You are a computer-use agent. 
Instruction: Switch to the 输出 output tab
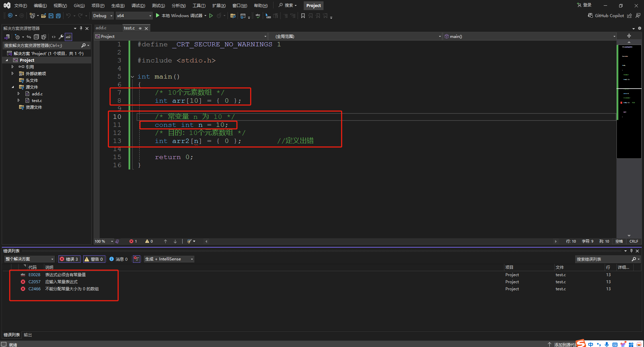[28, 335]
